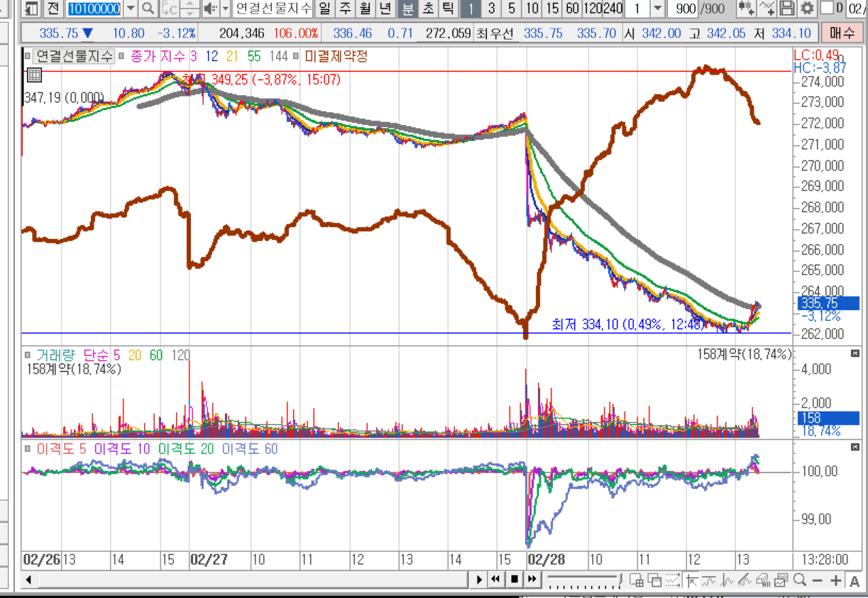Click the auto-scale 'A' icon
This screenshot has height=598, width=868.
coord(854,580)
